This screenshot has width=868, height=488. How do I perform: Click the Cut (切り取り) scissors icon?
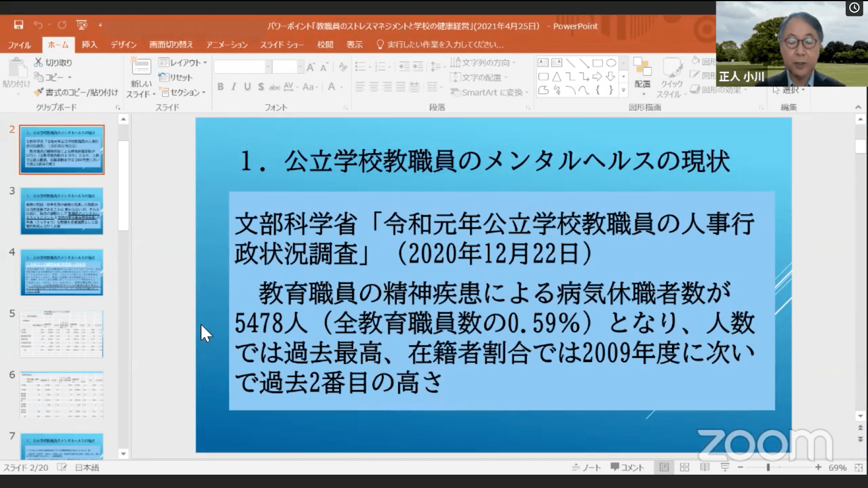coord(39,62)
